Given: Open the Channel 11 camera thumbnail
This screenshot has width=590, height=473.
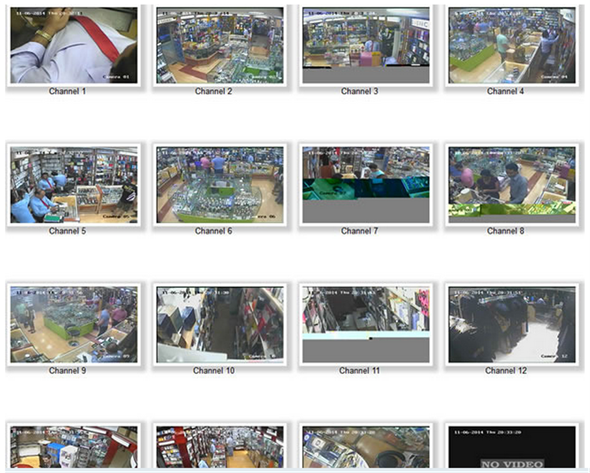Looking at the screenshot, I should tap(366, 325).
